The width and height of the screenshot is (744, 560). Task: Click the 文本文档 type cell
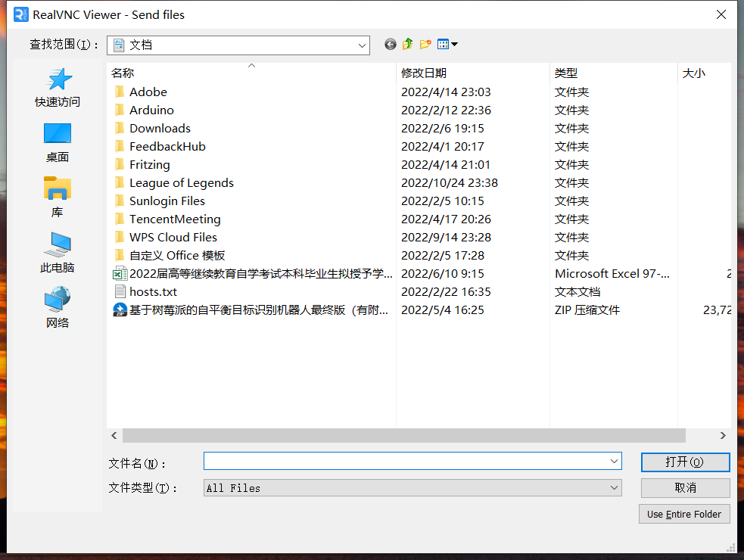coord(577,292)
